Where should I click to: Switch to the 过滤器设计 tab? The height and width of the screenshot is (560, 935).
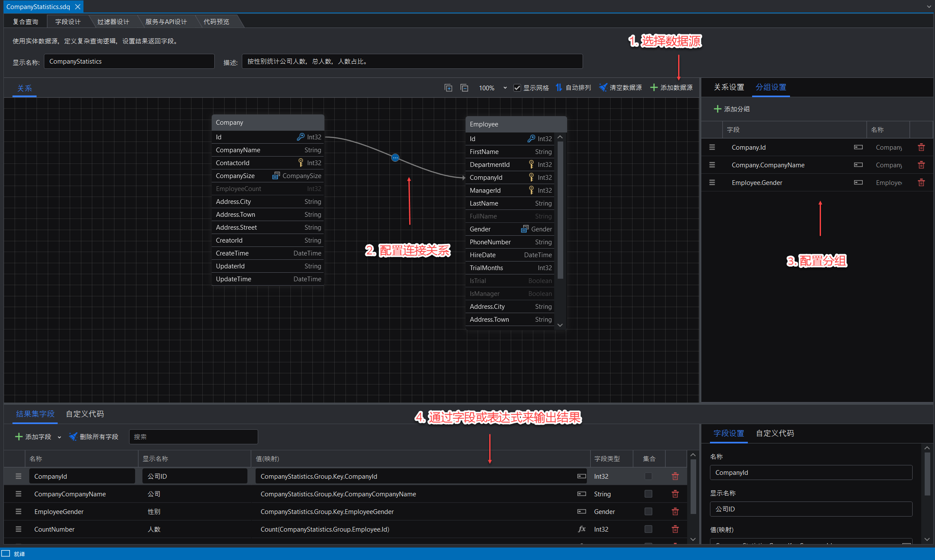coord(113,22)
